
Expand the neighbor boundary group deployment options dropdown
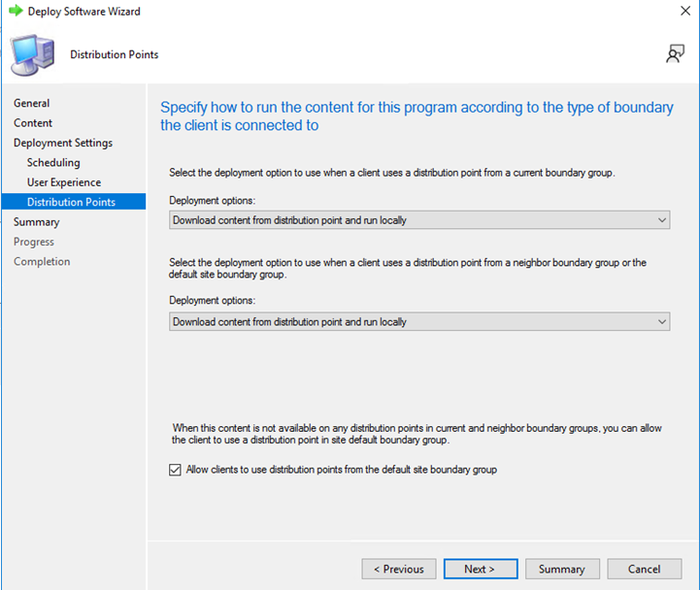point(419,321)
